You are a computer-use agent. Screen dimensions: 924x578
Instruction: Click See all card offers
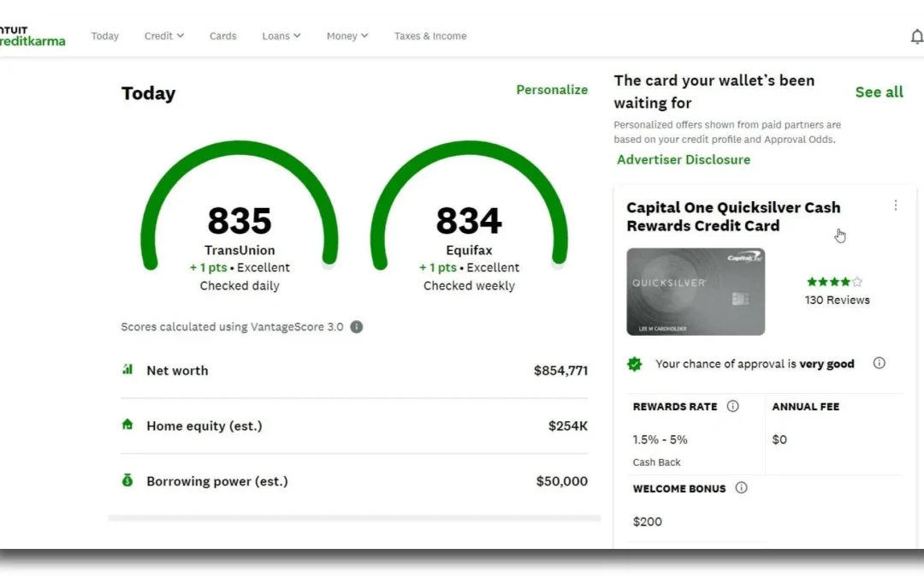pyautogui.click(x=879, y=92)
